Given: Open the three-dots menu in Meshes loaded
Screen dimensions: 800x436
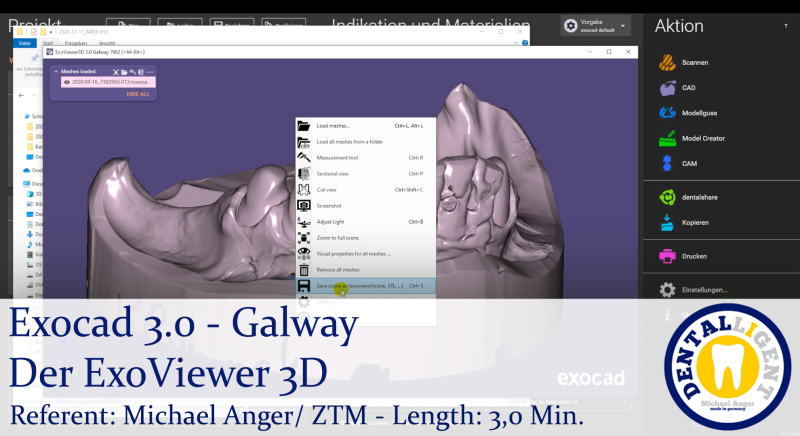Looking at the screenshot, I should pos(149,72).
